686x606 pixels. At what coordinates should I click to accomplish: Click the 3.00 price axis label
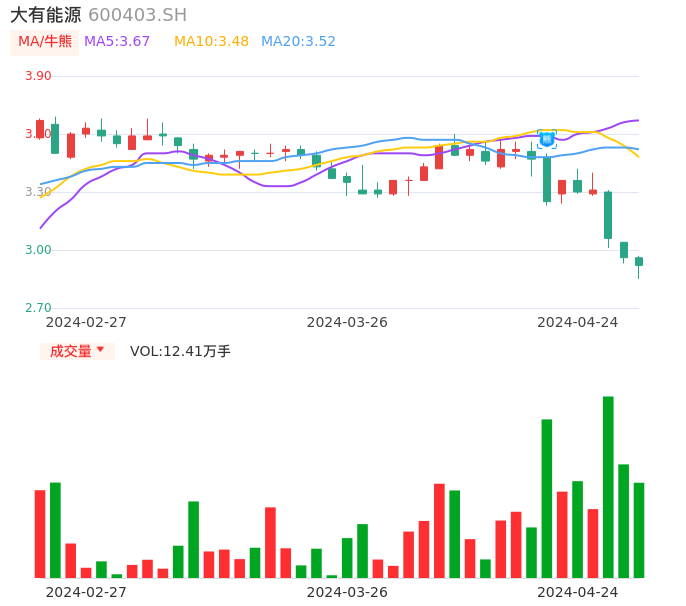38,250
